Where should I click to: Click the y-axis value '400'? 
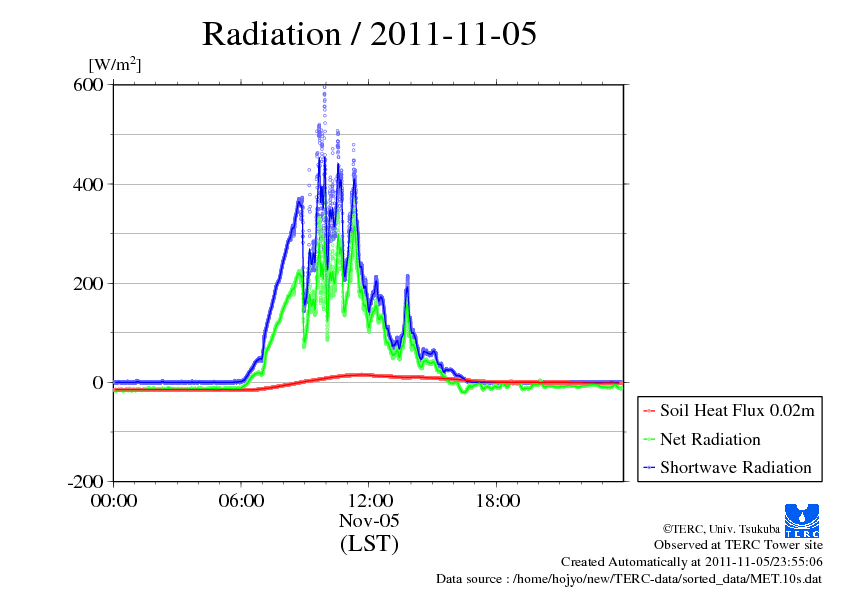88,184
